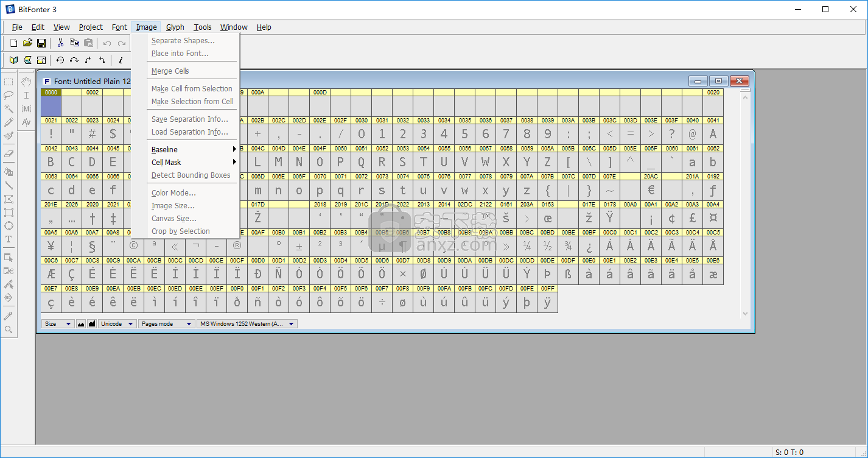The image size is (868, 458).
Task: Click the rotate 180 arc arrow icon
Action: pos(74,60)
